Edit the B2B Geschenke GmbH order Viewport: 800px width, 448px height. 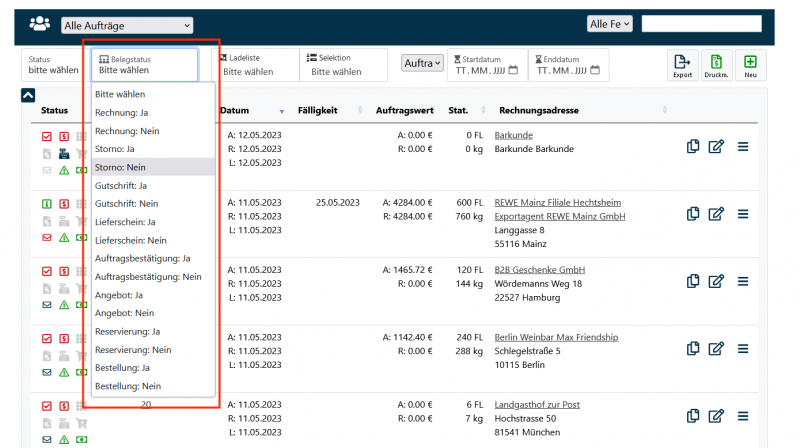716,281
